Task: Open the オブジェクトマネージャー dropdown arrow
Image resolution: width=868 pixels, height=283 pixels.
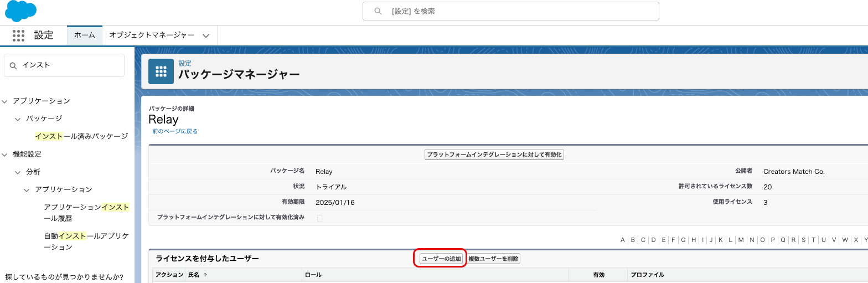Action: pos(206,35)
